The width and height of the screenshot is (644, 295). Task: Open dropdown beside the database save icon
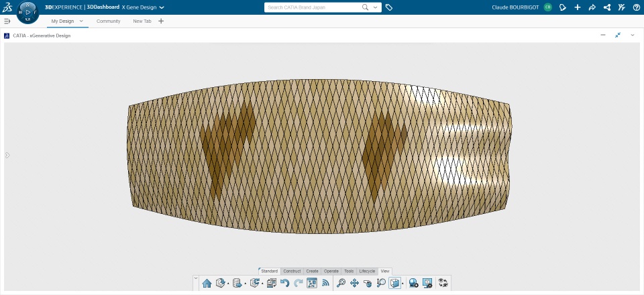tap(246, 284)
